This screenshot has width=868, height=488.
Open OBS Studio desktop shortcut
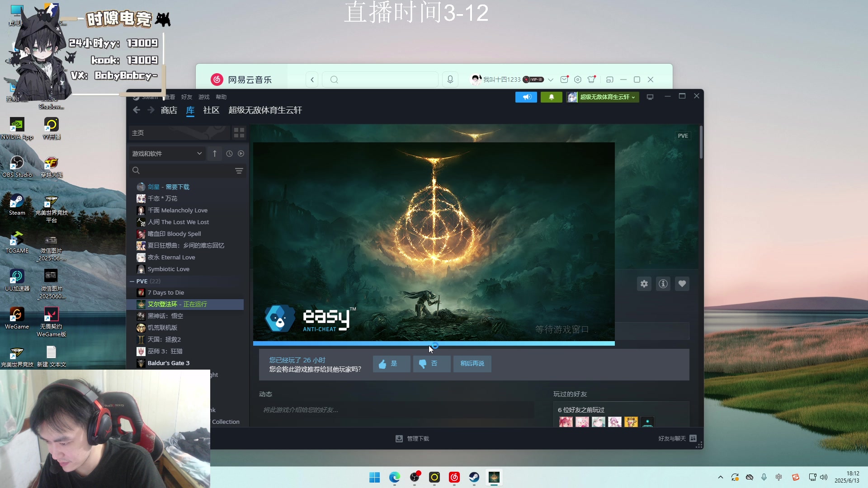(17, 167)
